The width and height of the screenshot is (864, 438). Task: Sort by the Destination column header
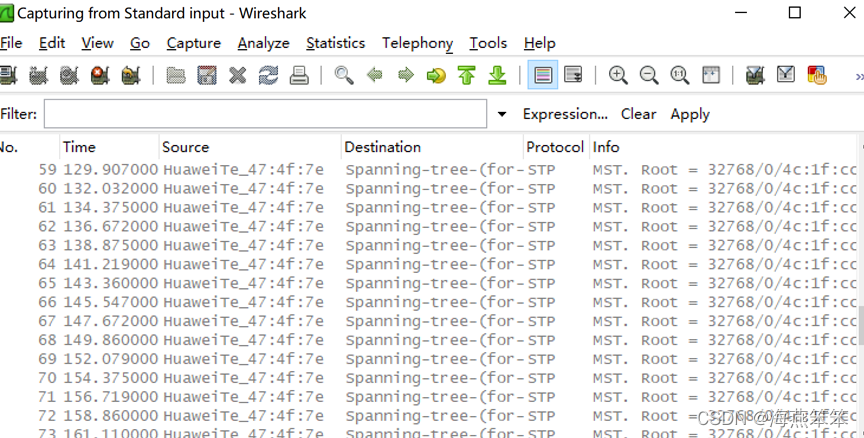click(432, 147)
